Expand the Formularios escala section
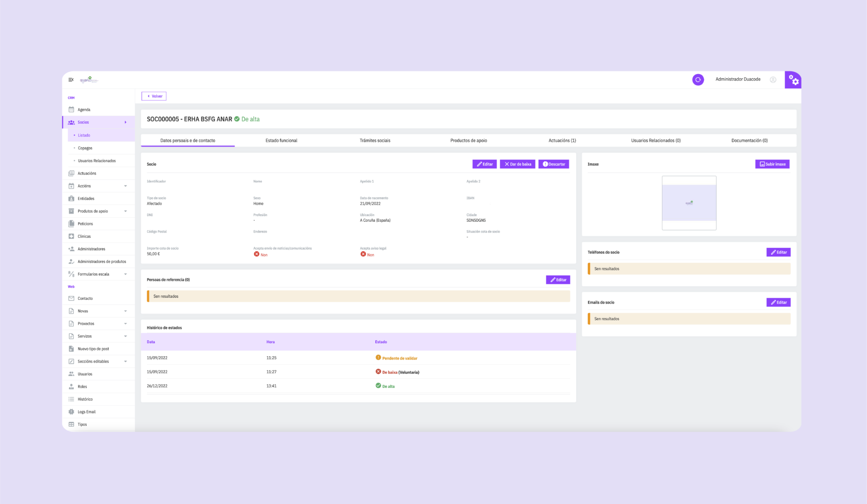Screen dimensions: 867x504 coord(126,274)
